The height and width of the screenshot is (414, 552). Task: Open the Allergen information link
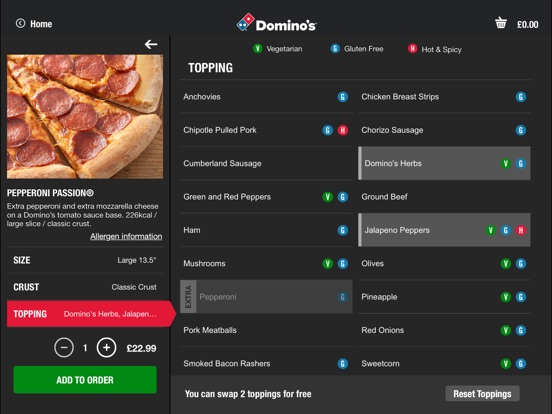126,236
